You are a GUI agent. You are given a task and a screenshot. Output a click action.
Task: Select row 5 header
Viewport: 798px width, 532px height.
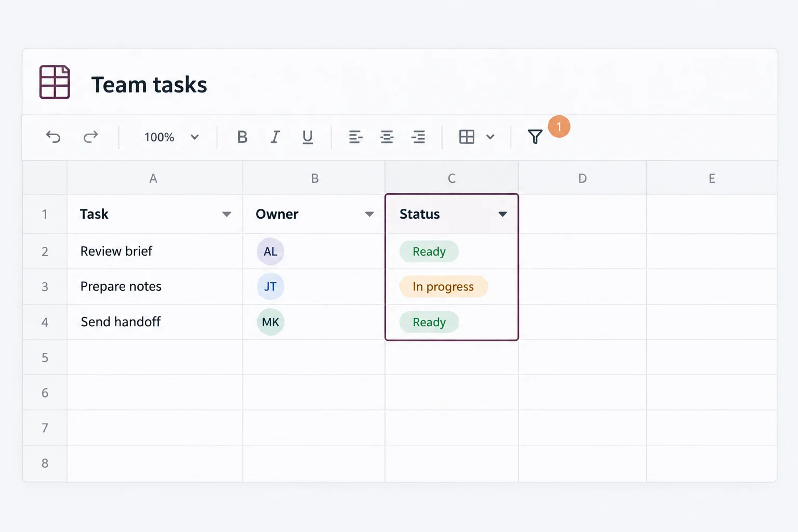click(45, 357)
